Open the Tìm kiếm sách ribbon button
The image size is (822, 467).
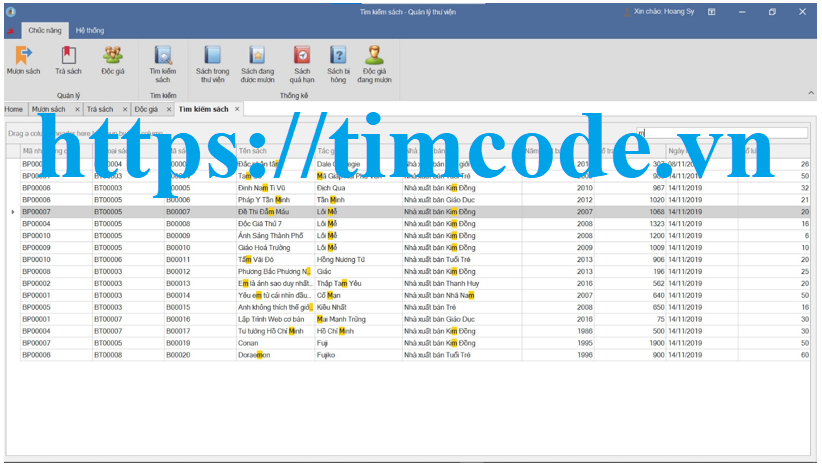click(163, 65)
